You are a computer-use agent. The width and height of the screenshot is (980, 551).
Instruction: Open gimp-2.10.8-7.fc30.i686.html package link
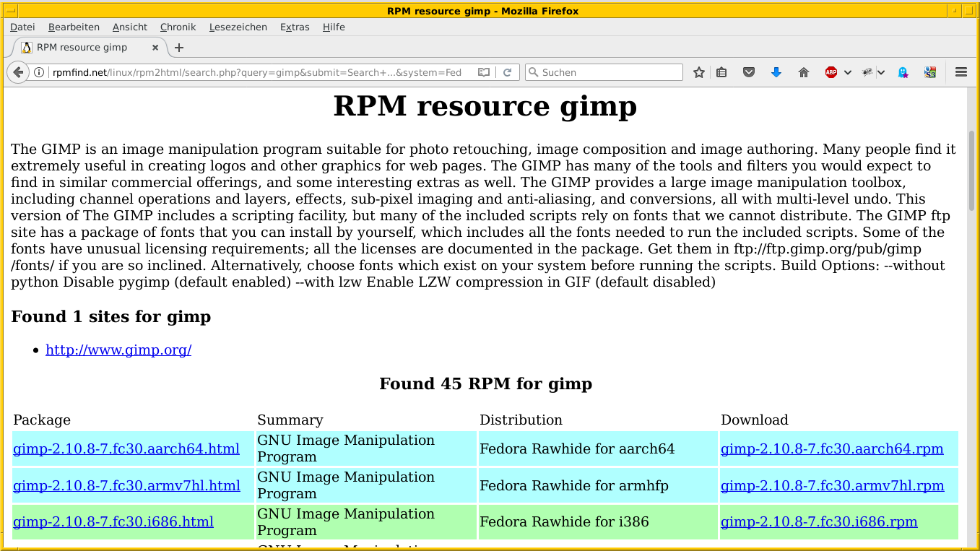click(113, 522)
